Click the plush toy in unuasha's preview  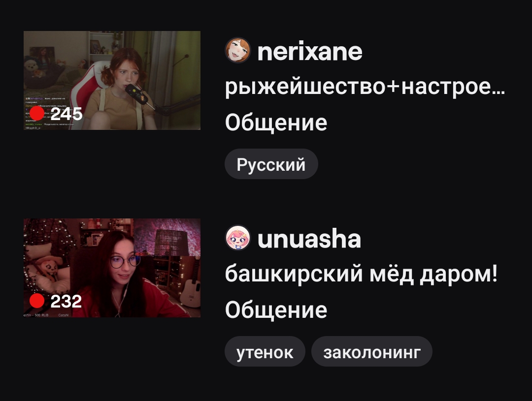coord(46,268)
